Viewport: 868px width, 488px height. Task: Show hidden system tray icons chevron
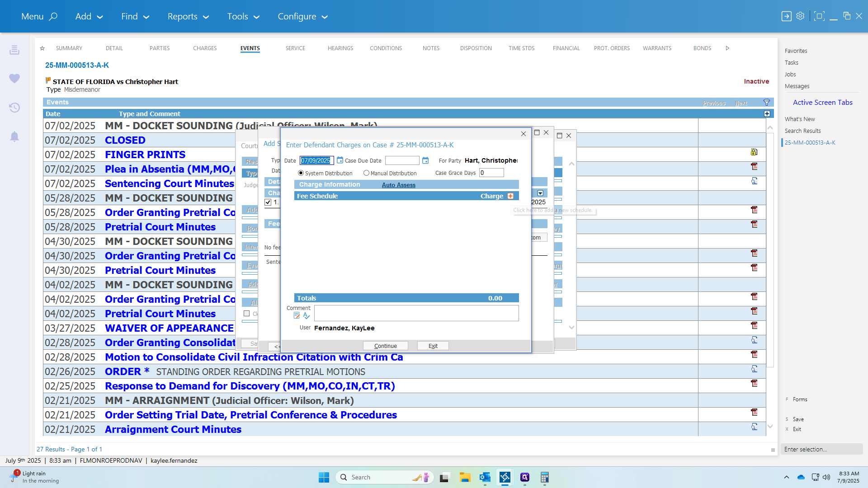787,477
